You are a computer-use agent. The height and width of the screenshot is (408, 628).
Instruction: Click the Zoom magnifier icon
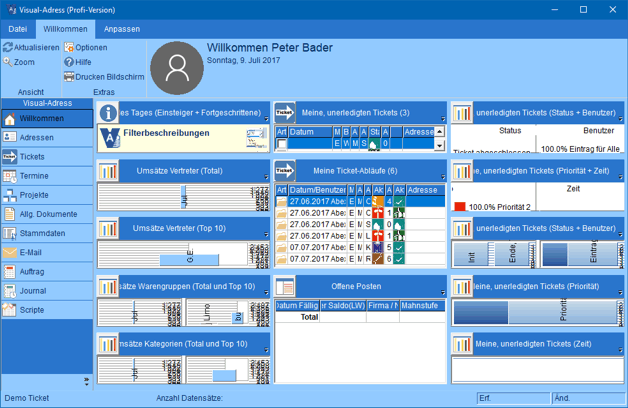[x=8, y=62]
